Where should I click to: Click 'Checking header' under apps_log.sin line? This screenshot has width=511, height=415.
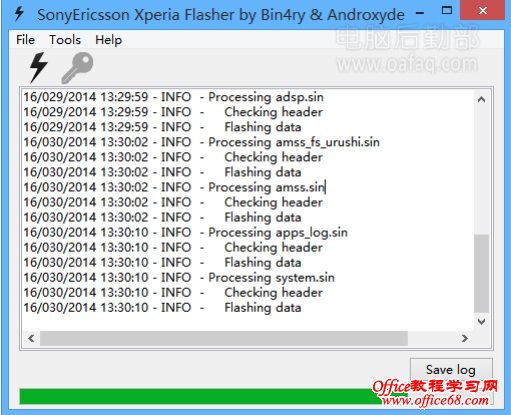tap(273, 247)
